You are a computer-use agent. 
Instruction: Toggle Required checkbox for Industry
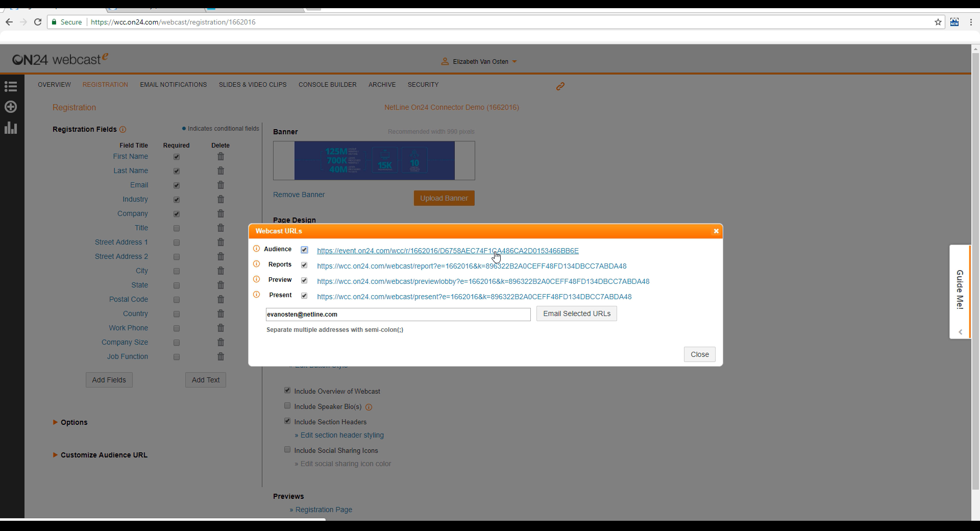tap(177, 200)
